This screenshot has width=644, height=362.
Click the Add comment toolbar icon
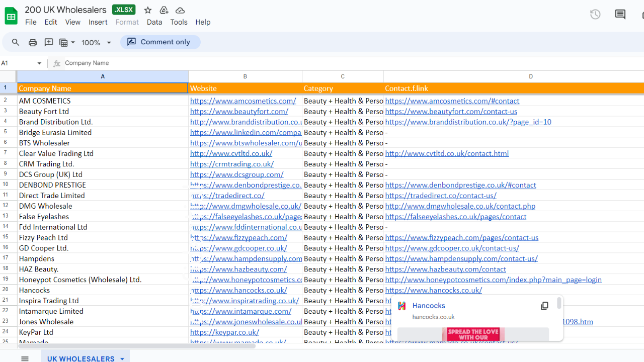click(49, 42)
